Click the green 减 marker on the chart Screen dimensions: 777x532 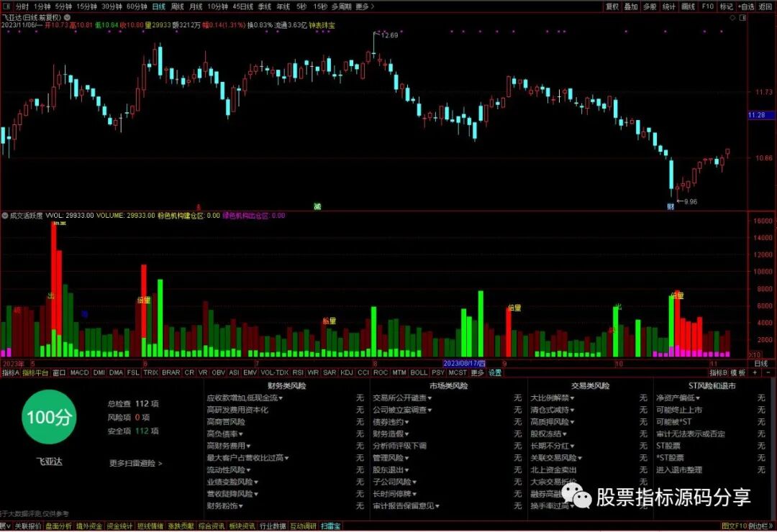pos(317,206)
